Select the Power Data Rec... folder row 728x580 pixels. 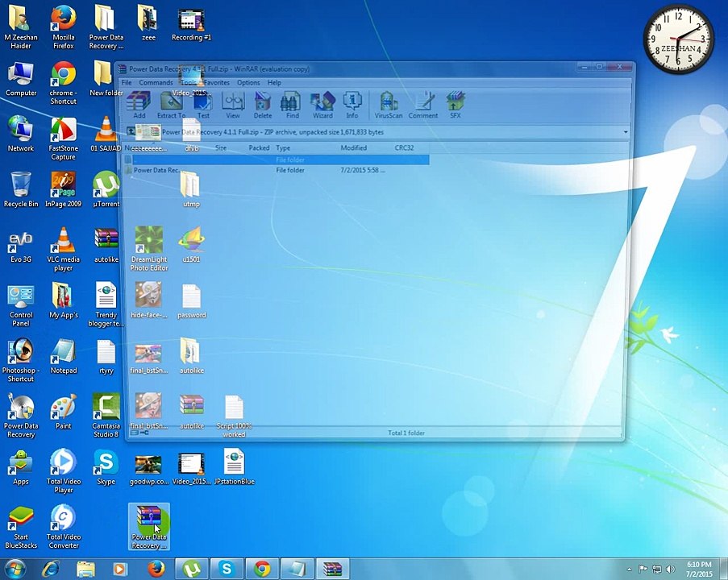(277, 170)
